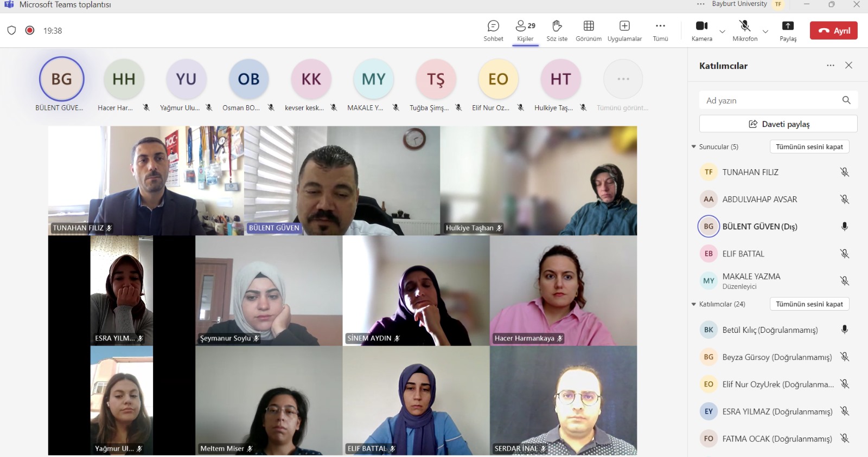Open the camera options dropdown arrow
Viewport: 868px width, 457px height.
click(x=722, y=31)
